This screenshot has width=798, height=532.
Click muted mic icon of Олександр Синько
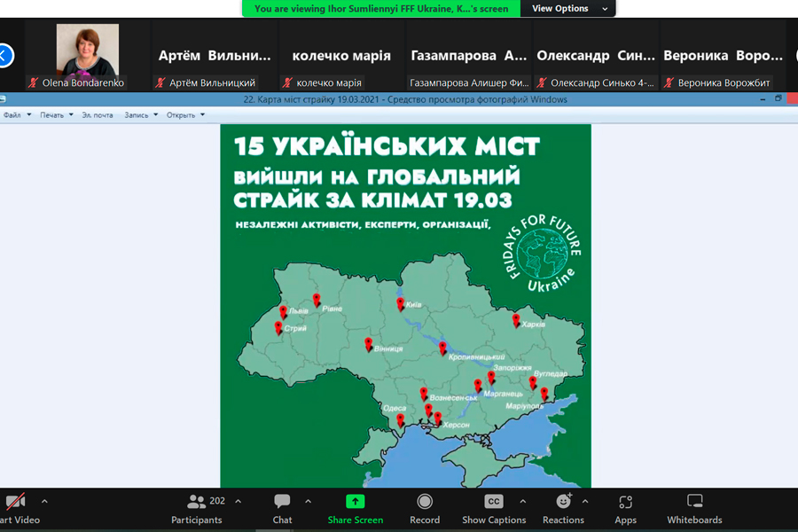[x=542, y=82]
